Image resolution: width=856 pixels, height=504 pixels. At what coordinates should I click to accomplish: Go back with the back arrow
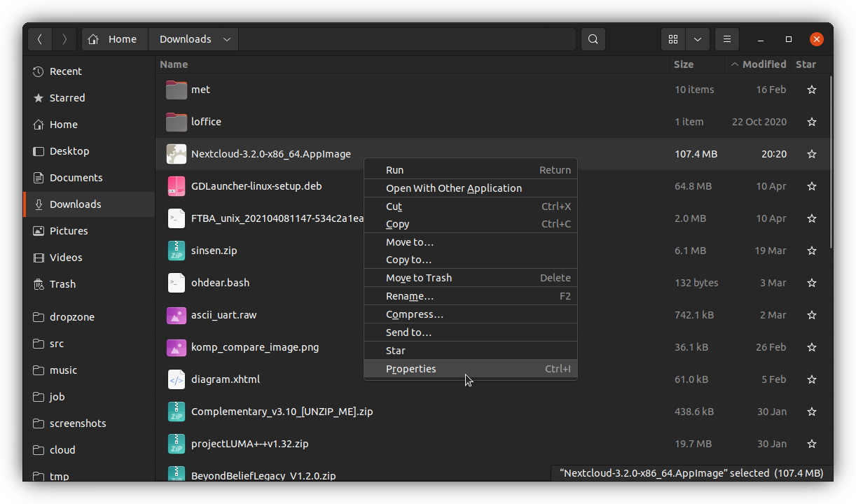tap(40, 39)
